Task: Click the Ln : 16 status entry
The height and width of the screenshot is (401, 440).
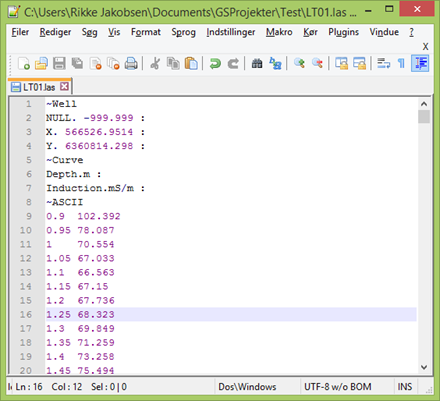Action: [x=29, y=387]
